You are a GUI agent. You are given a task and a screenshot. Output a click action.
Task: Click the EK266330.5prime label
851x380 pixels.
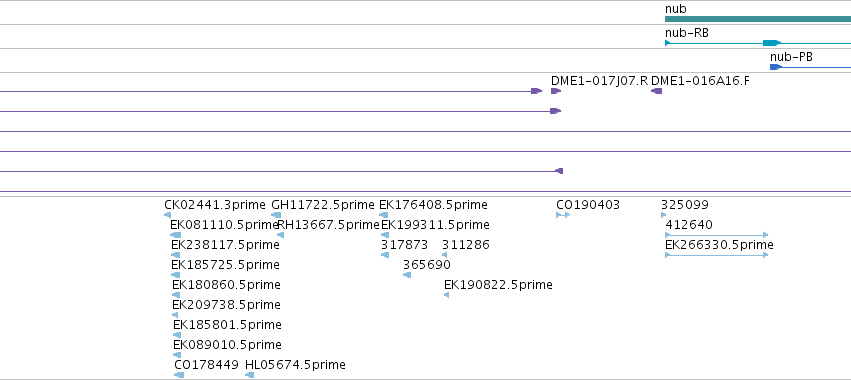(719, 245)
